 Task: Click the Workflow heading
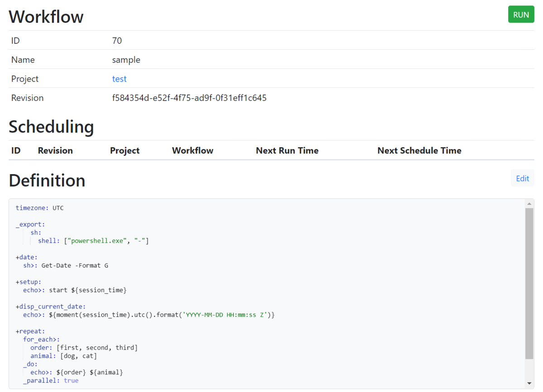pos(46,17)
